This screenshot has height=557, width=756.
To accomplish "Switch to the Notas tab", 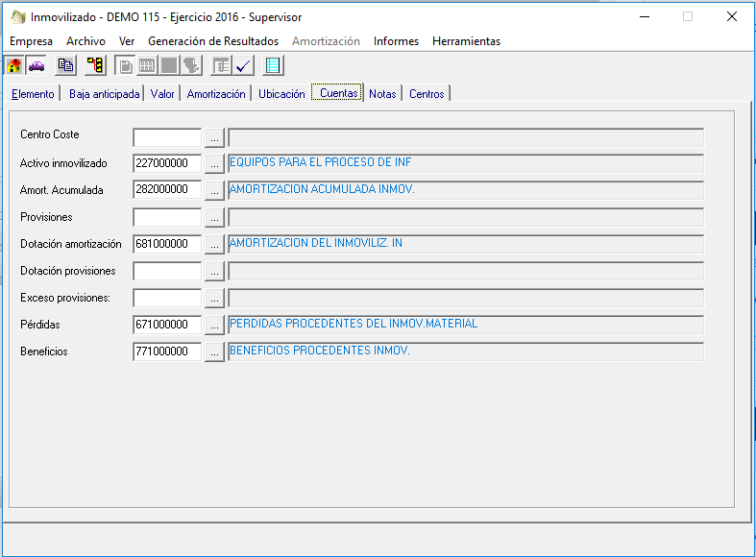I will (382, 94).
